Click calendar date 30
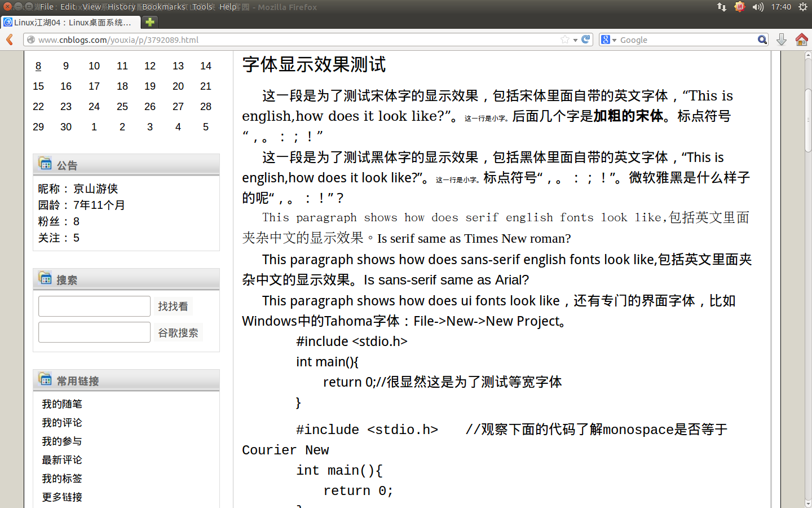 (x=66, y=127)
